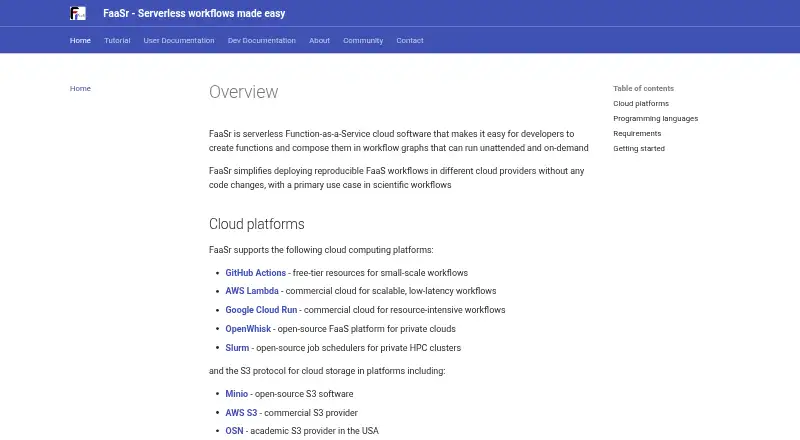Go to User Documentation tab
800x440 pixels.
(179, 40)
